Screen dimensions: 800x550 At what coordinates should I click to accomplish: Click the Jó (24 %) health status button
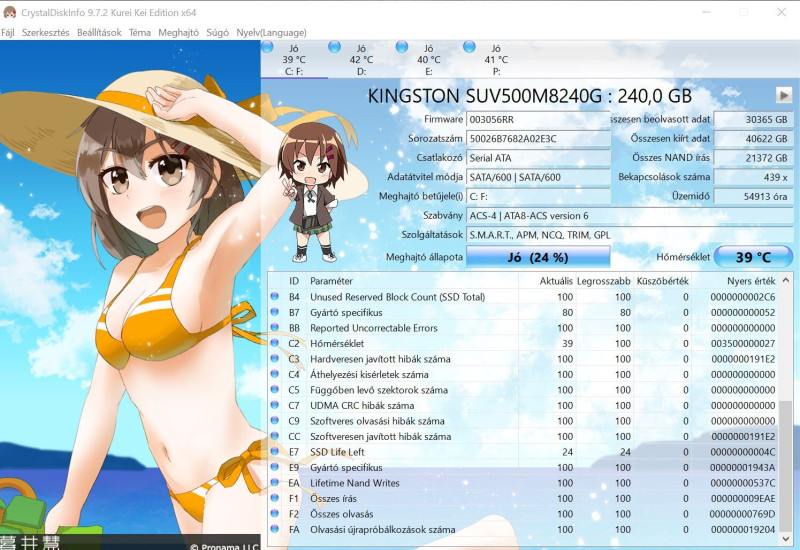pos(538,257)
